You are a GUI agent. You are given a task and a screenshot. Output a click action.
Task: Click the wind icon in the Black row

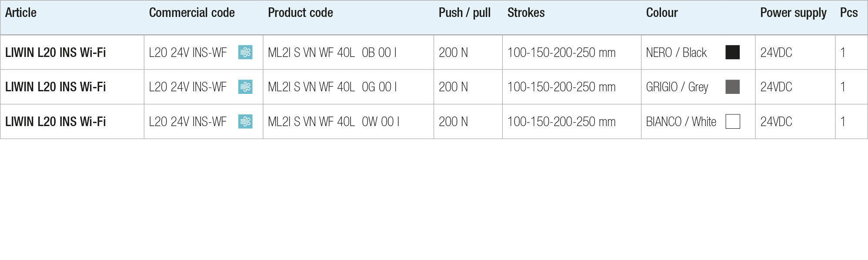click(x=245, y=52)
